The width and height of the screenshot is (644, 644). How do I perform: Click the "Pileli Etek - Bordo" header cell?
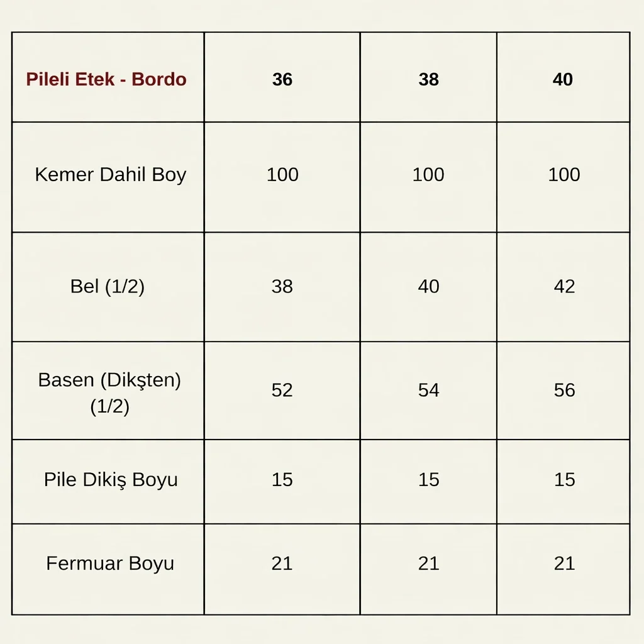coord(106,80)
